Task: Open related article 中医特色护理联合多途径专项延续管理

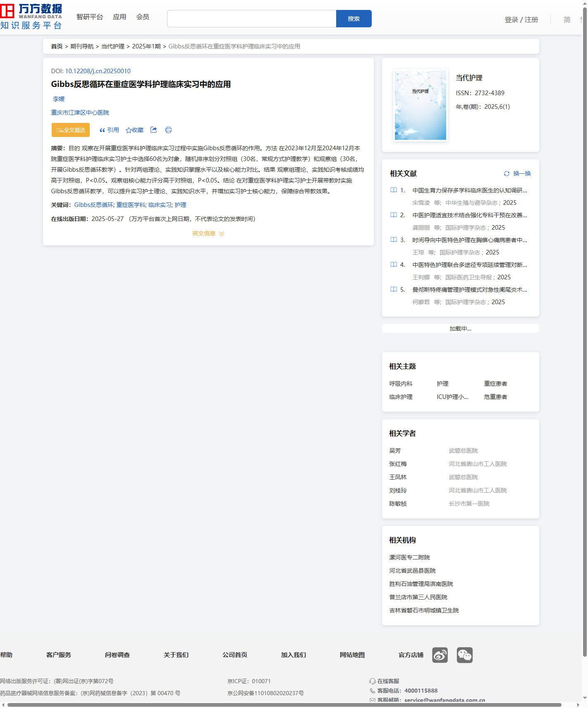Action: click(x=470, y=265)
